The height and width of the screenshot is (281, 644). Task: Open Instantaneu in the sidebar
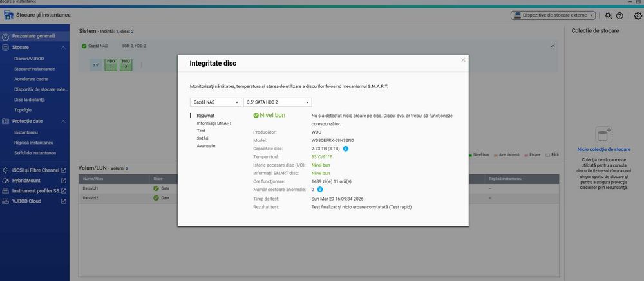coord(26,132)
